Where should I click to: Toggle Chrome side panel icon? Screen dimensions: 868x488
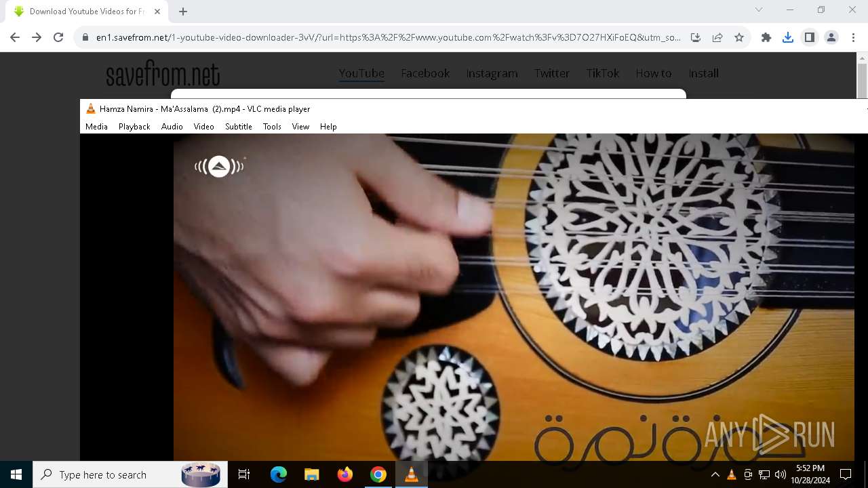click(810, 37)
